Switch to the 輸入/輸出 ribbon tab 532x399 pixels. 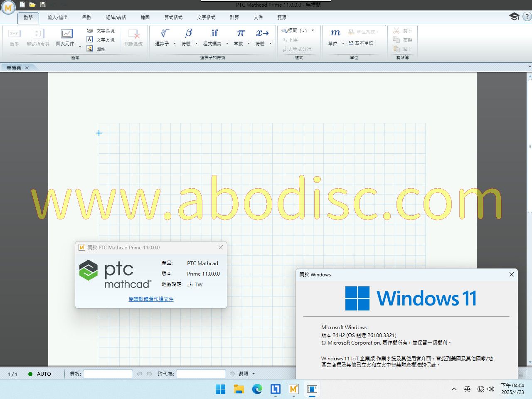(57, 17)
